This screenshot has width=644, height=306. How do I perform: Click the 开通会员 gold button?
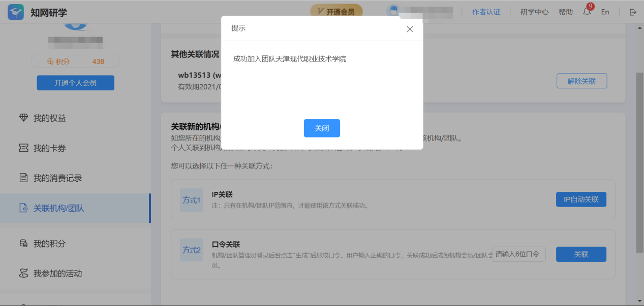click(x=336, y=12)
